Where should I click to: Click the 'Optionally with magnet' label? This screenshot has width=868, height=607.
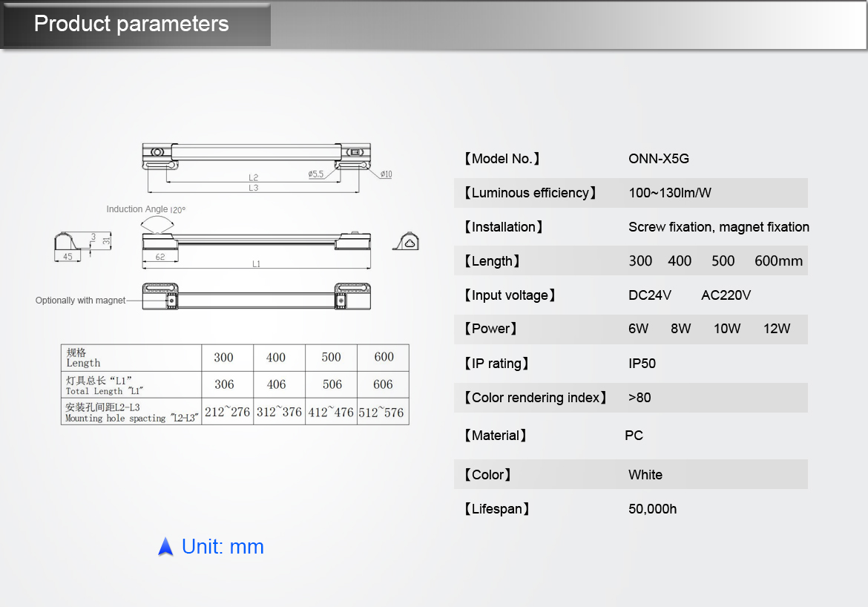pos(80,301)
